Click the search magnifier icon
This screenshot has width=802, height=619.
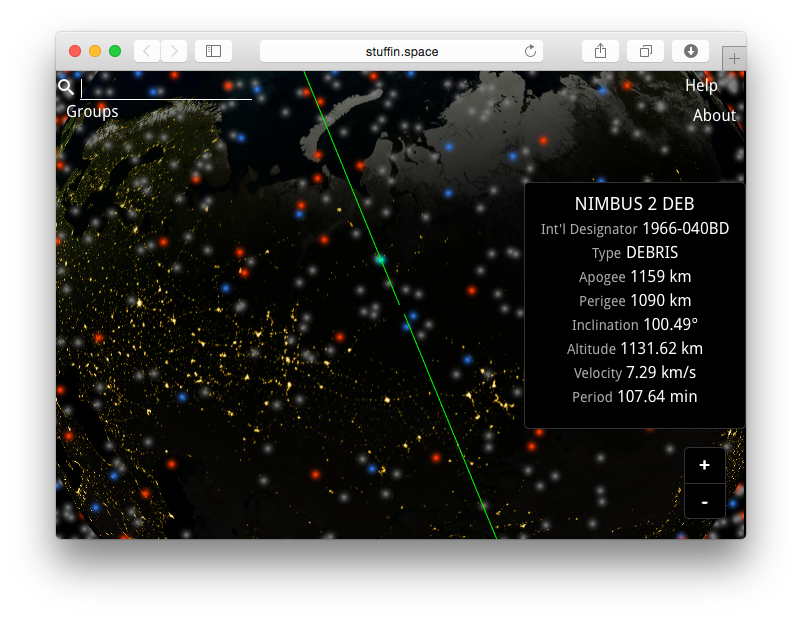tap(66, 87)
